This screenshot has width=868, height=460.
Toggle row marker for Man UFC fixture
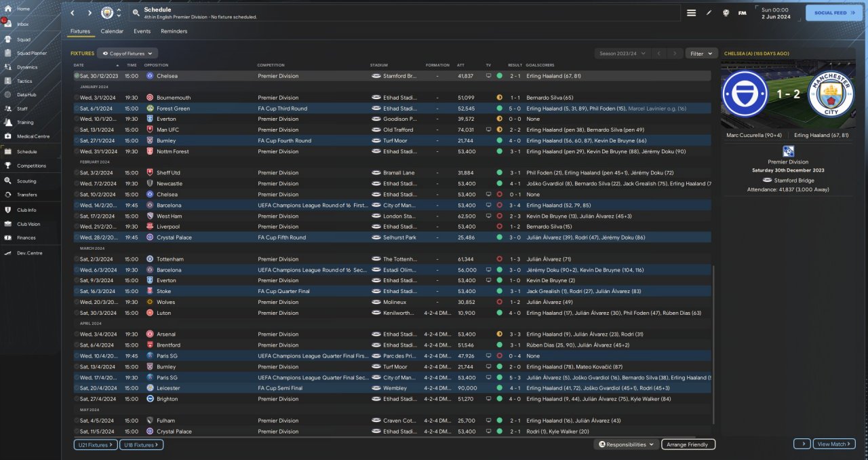[x=77, y=130]
